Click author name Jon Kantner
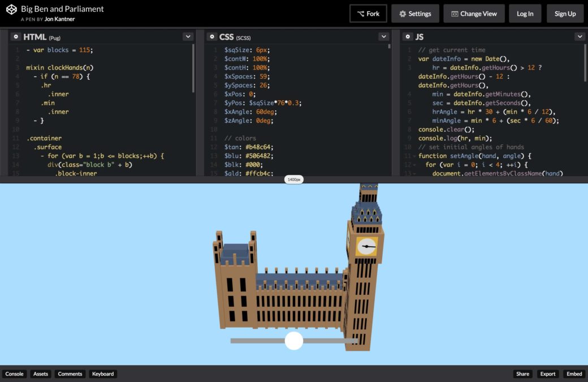This screenshot has width=588, height=382. pyautogui.click(x=59, y=19)
